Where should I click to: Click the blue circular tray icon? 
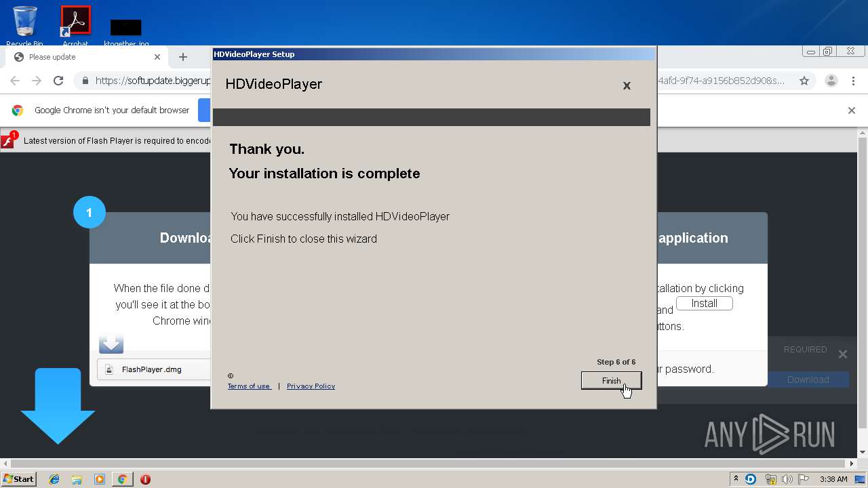coord(751,479)
